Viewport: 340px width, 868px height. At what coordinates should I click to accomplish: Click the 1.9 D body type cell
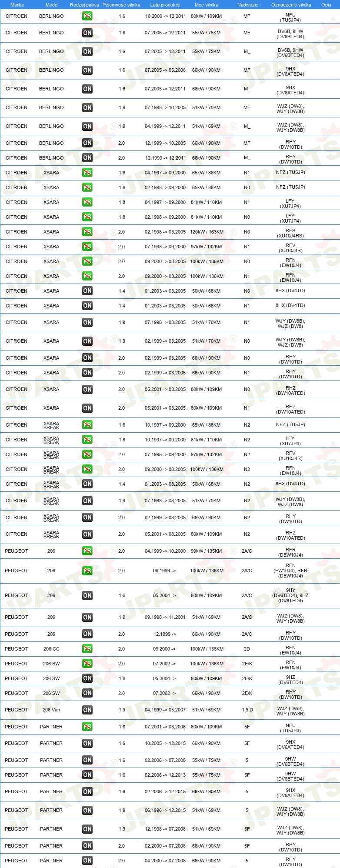(x=247, y=710)
